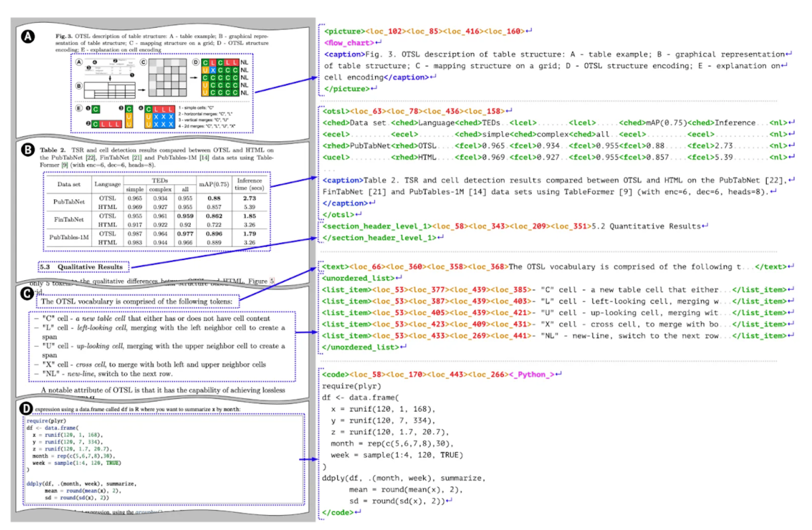Click the opening <text> tag

335,267
